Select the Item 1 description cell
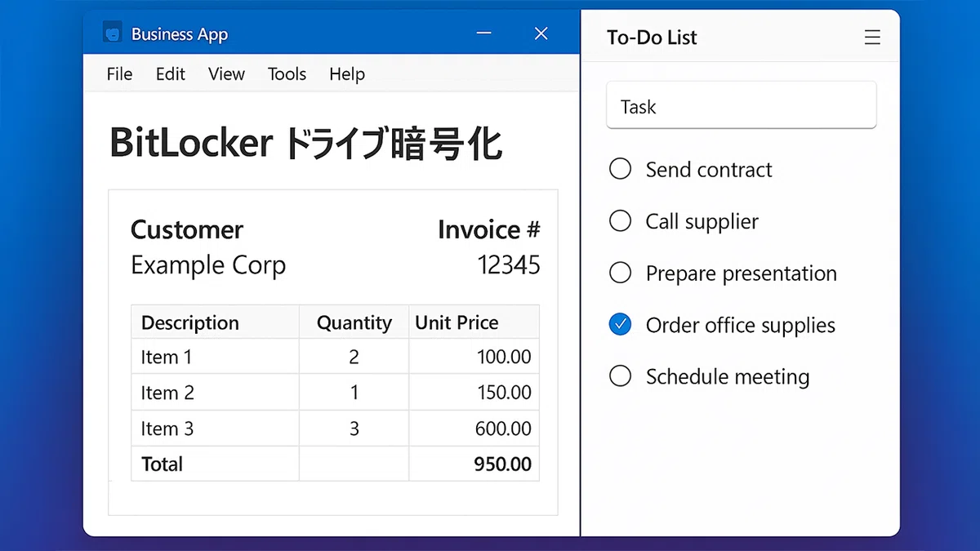Viewport: 980px width, 551px height. (216, 357)
